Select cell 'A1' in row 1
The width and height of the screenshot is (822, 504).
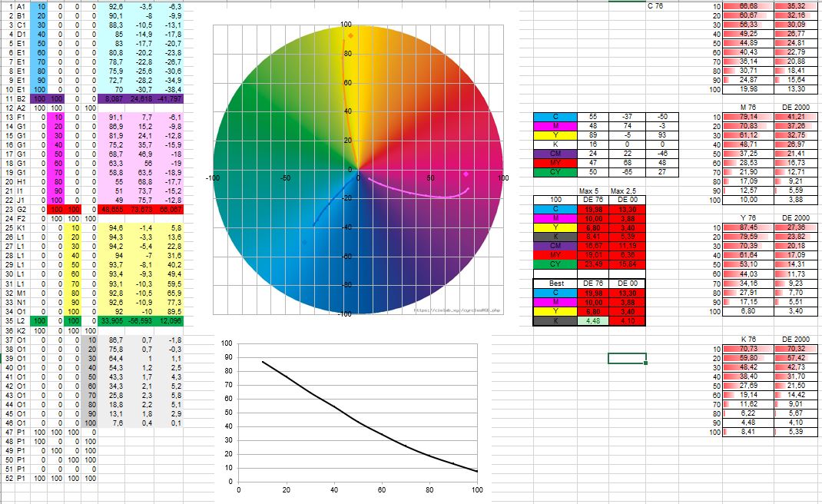[22, 7]
